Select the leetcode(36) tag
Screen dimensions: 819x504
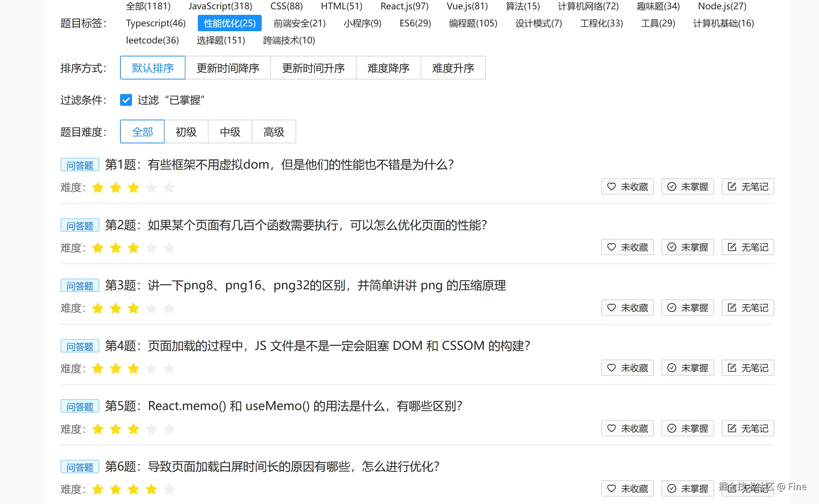(x=152, y=40)
